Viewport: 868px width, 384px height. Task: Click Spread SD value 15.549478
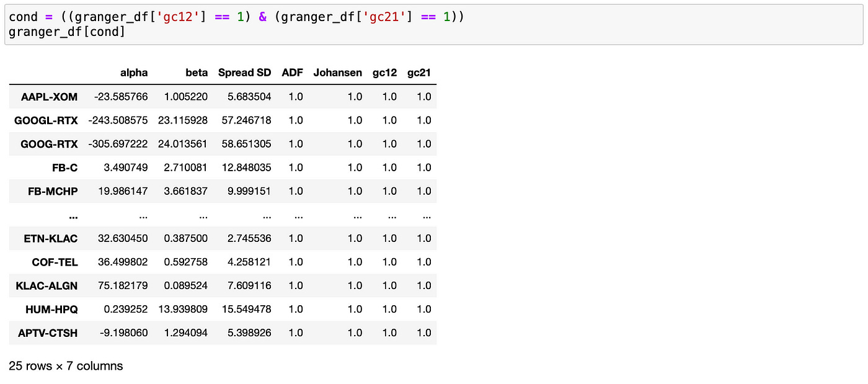click(x=246, y=309)
